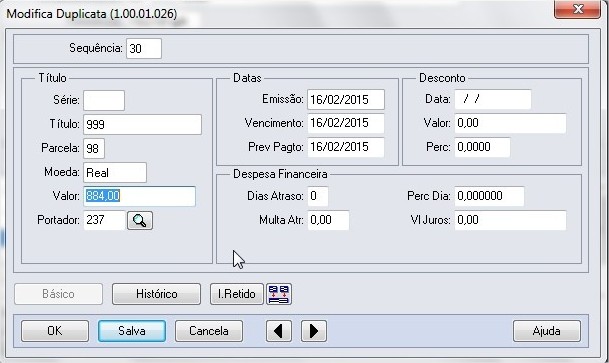Viewport: 609px width, 363px height.
Task: Click the Portador search magnifier icon
Action: [140, 221]
